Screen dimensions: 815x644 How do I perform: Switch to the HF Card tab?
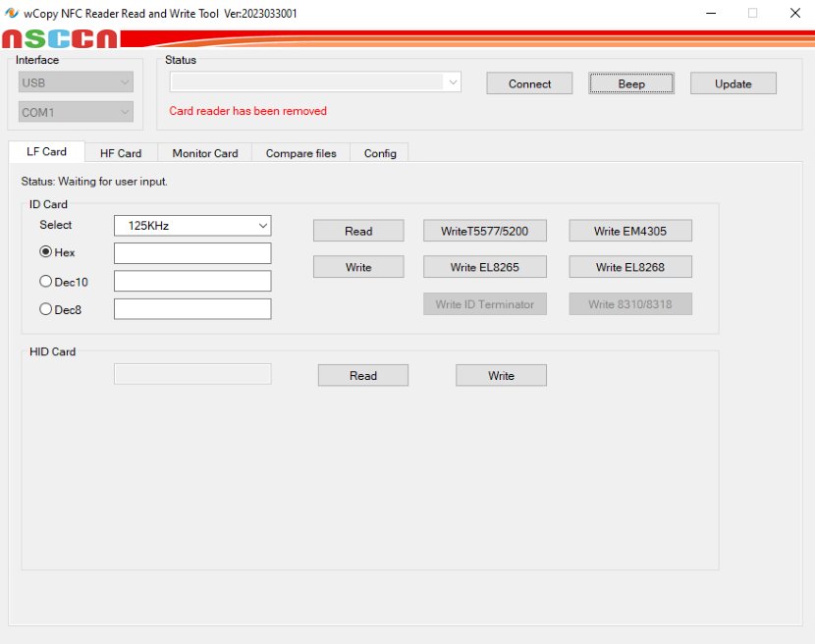(x=121, y=153)
